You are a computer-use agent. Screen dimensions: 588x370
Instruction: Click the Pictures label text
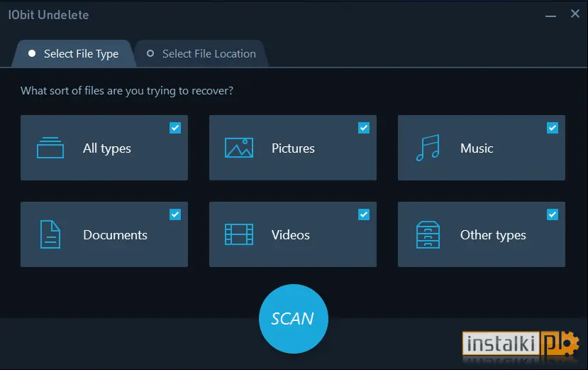[293, 148]
